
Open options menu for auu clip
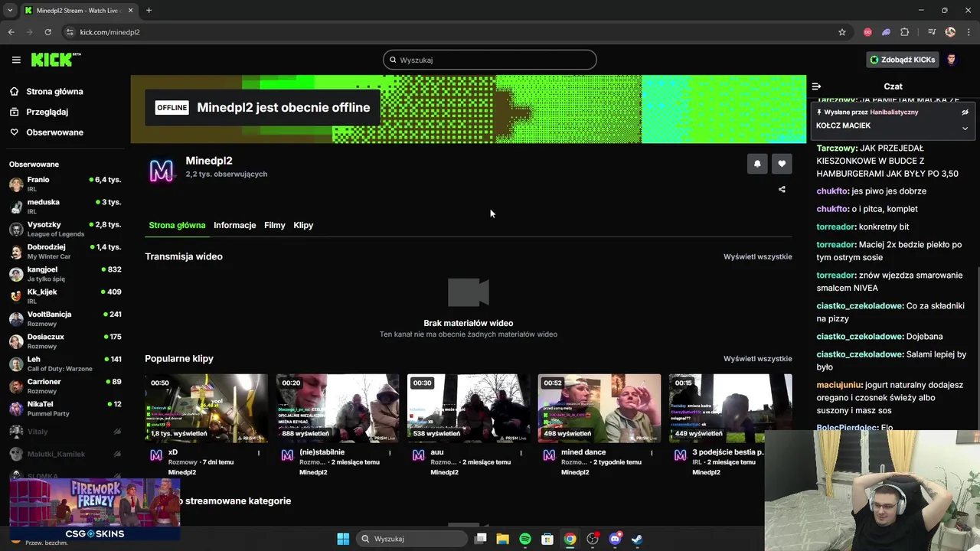pos(521,453)
